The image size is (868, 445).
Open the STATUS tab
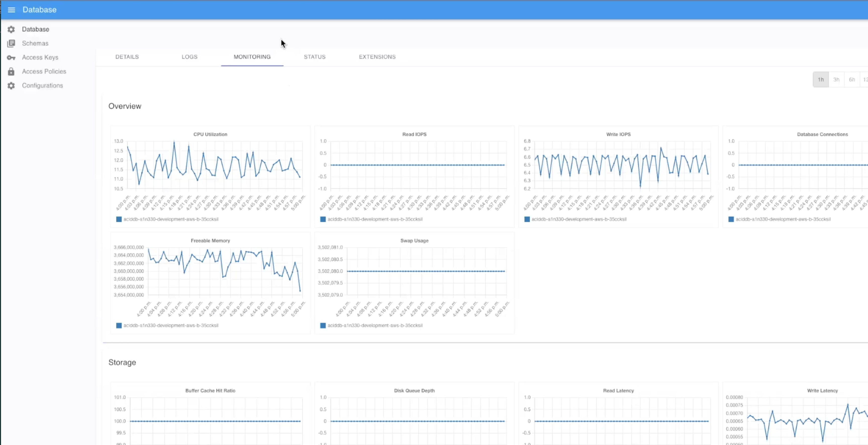point(314,57)
